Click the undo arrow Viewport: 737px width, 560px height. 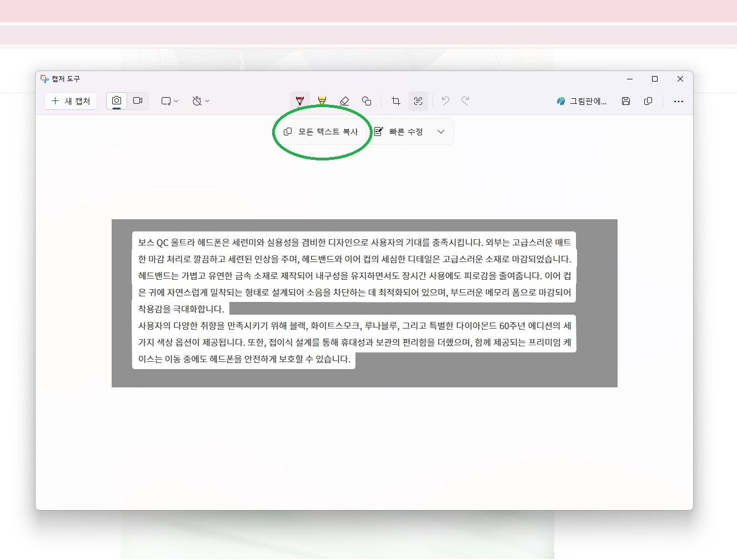(445, 101)
